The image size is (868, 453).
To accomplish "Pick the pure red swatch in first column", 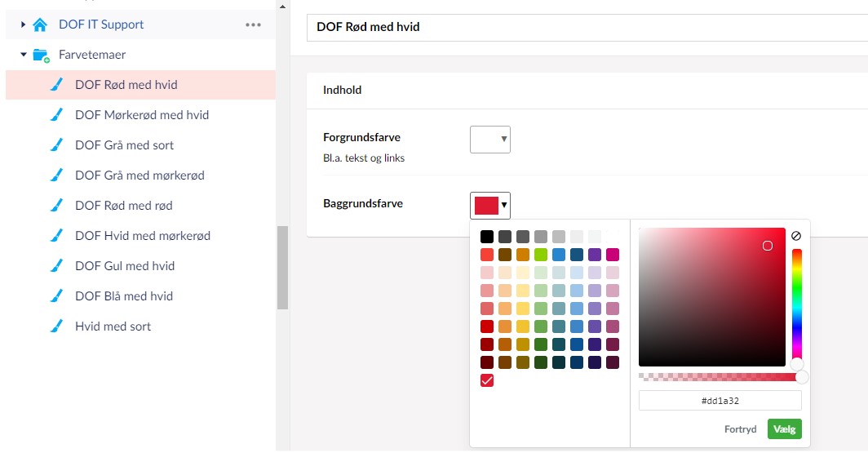I will click(x=487, y=326).
